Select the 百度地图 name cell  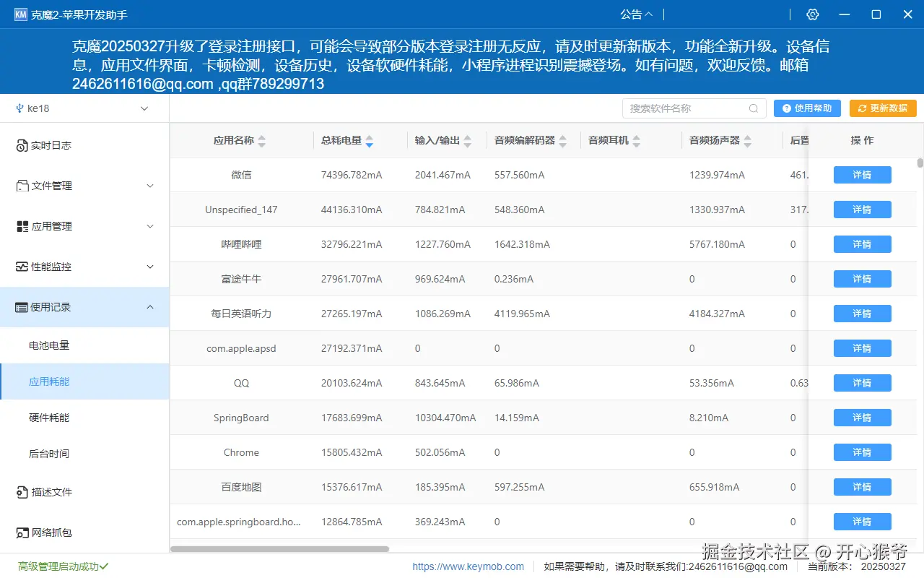click(241, 487)
